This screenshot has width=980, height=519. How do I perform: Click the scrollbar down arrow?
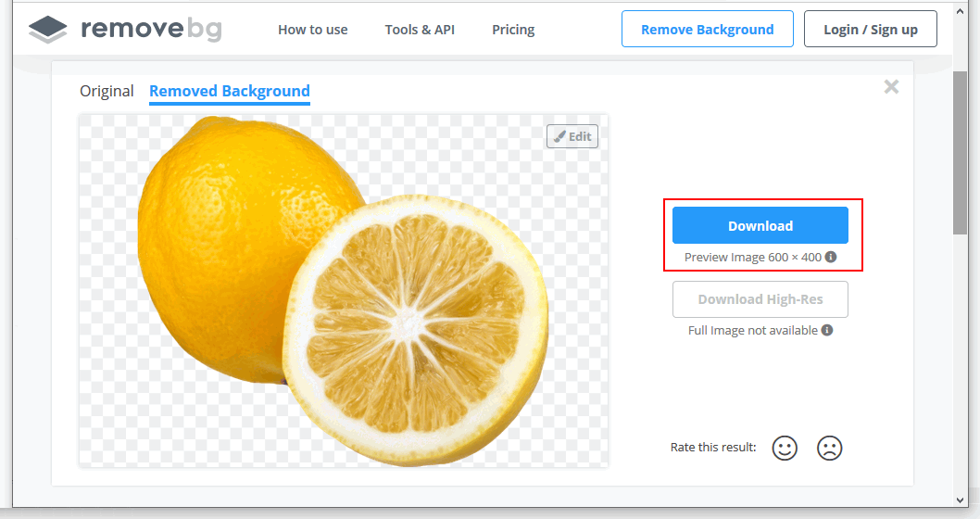(960, 498)
